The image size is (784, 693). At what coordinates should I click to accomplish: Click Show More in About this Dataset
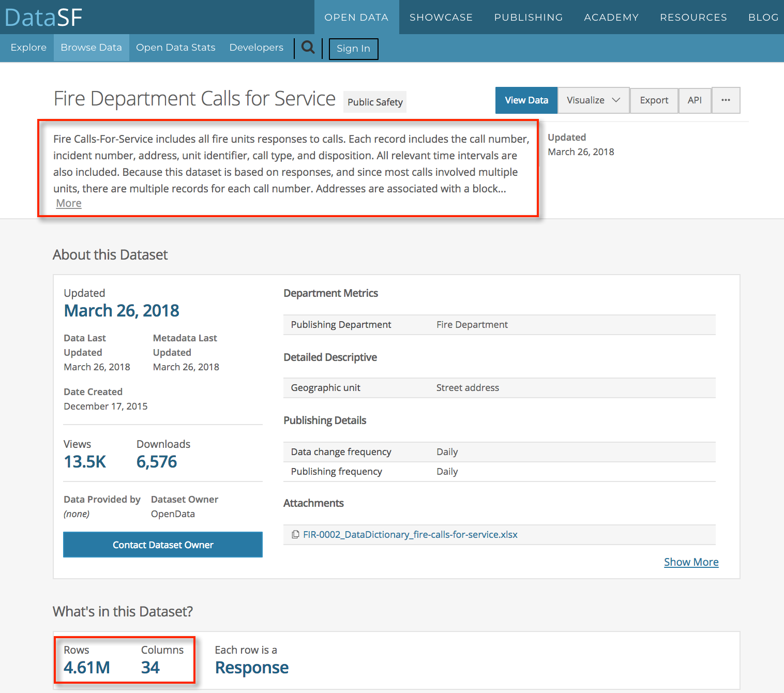pyautogui.click(x=691, y=562)
